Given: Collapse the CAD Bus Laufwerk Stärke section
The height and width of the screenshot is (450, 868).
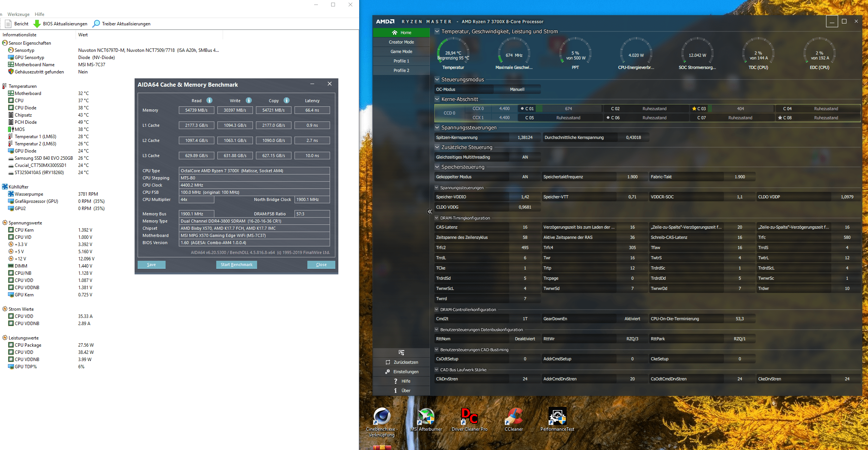Looking at the screenshot, I should pos(437,370).
